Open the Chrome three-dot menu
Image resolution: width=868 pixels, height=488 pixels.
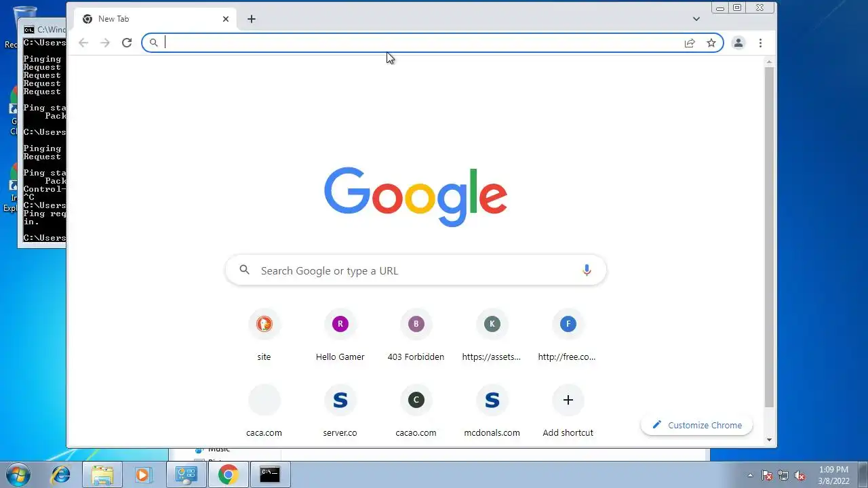[x=760, y=43]
